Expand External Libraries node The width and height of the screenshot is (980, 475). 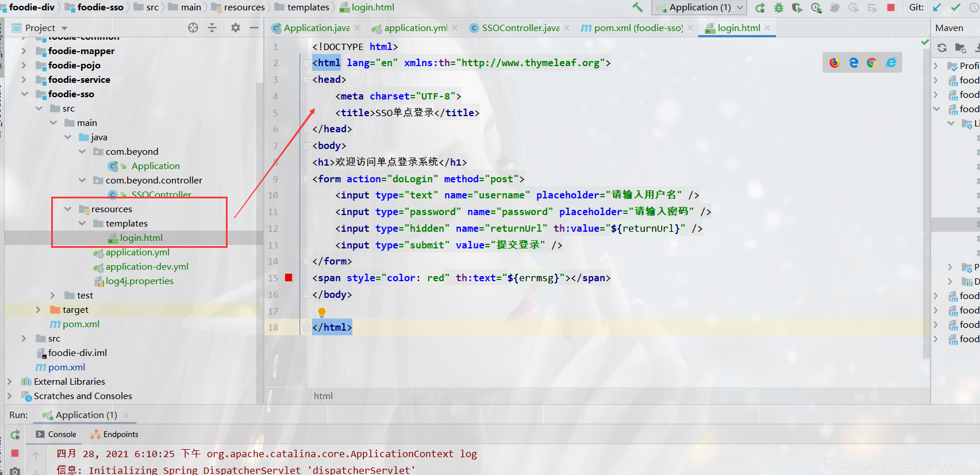coord(9,381)
